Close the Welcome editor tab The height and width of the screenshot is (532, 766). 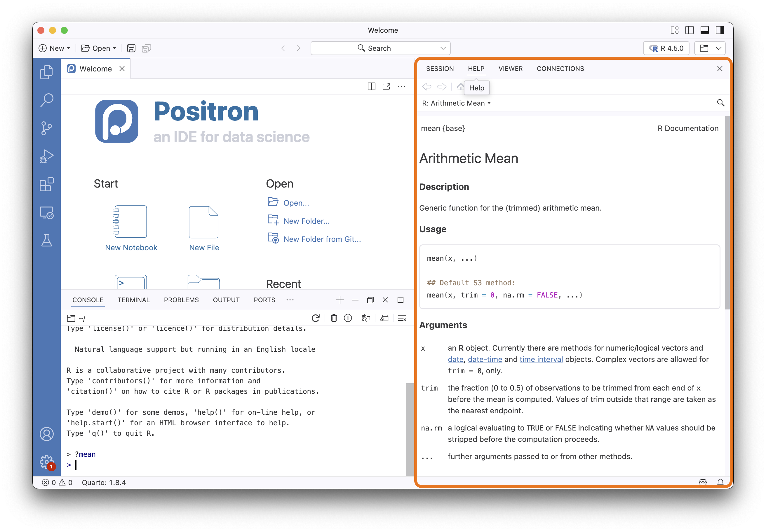tap(122, 69)
